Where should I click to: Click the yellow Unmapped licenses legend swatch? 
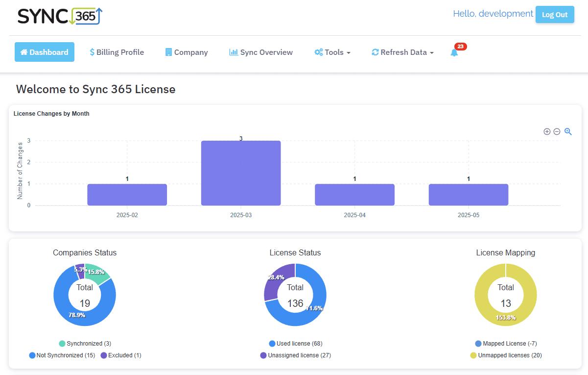pyautogui.click(x=473, y=355)
